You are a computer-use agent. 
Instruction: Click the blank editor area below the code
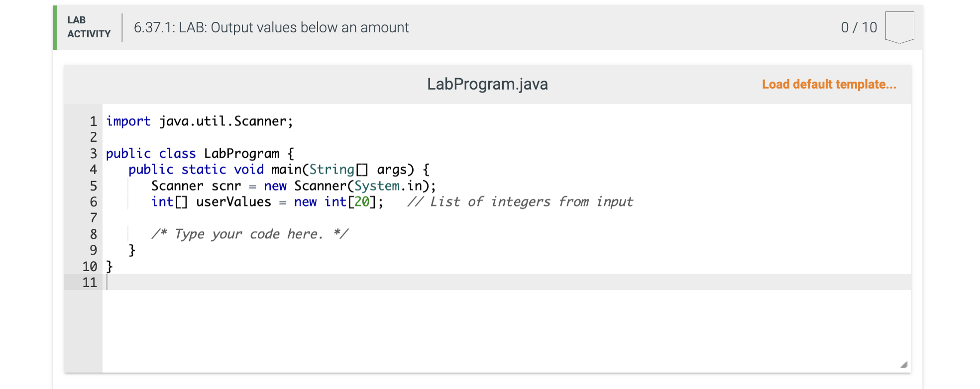point(507,331)
